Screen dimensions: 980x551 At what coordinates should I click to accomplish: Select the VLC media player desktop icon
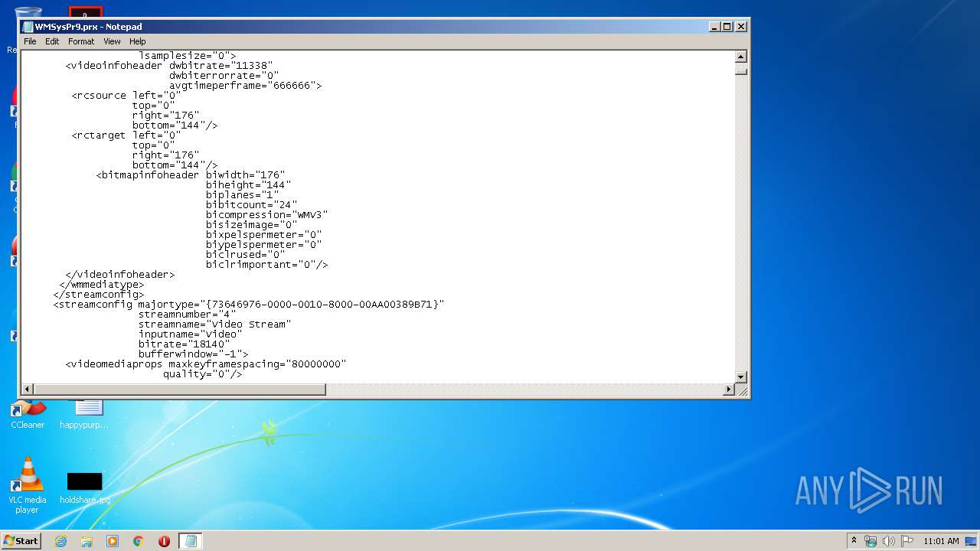pyautogui.click(x=28, y=485)
